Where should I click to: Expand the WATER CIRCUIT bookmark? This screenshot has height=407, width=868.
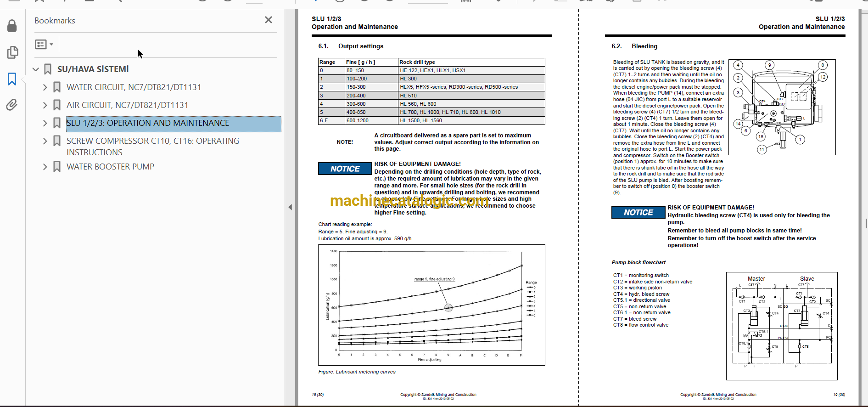[45, 87]
